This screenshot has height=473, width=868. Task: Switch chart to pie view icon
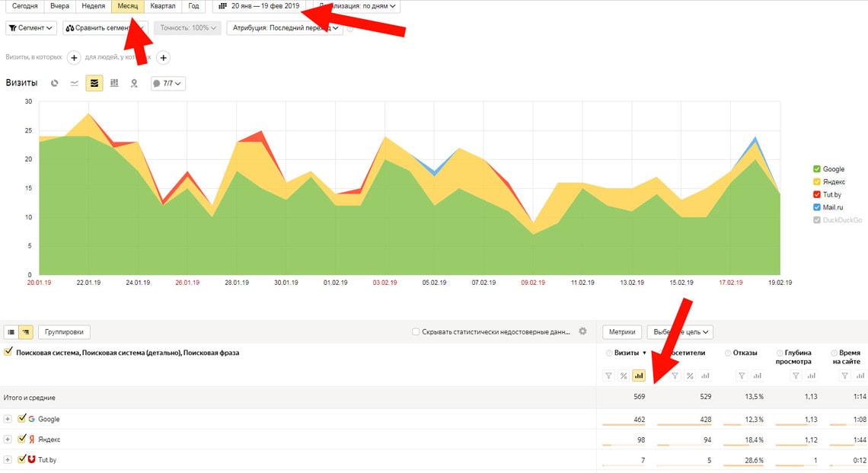(55, 83)
